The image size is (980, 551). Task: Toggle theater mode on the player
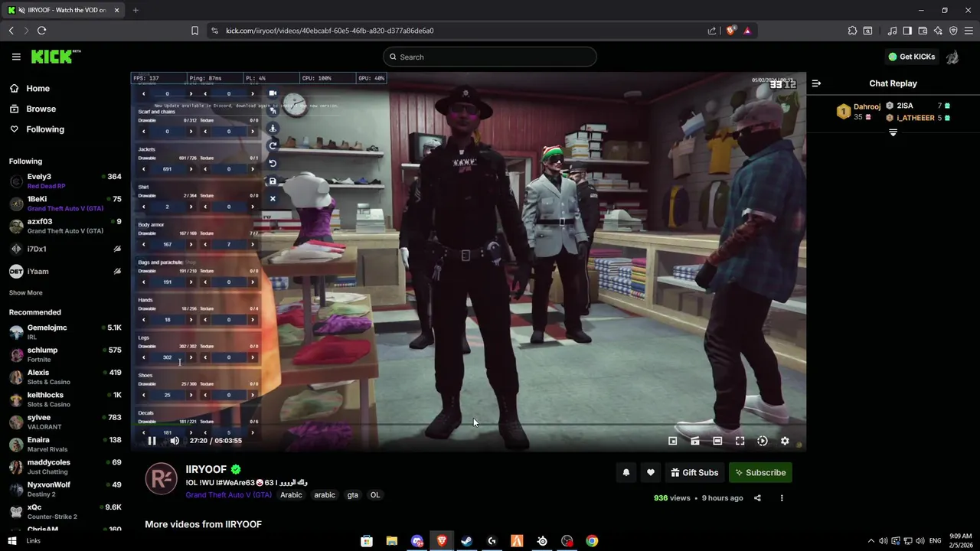point(717,441)
